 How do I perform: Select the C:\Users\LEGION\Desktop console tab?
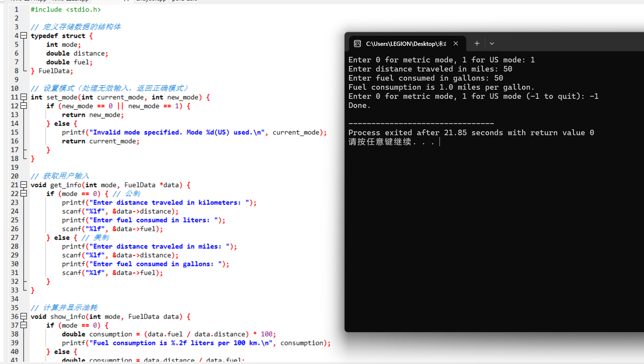point(406,44)
